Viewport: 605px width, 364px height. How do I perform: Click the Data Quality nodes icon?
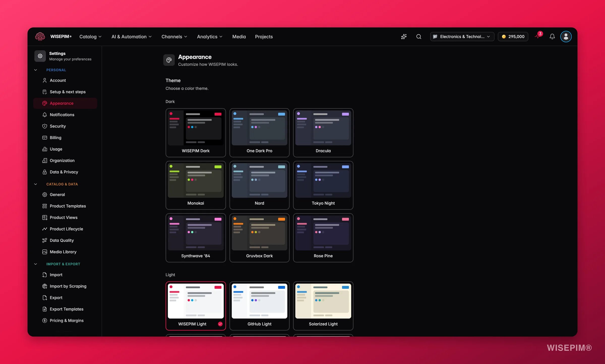click(45, 240)
